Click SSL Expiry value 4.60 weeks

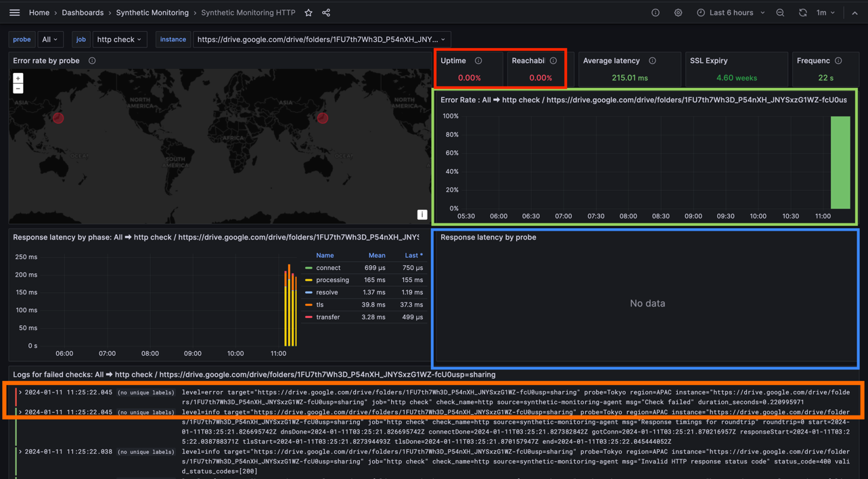[x=737, y=78]
